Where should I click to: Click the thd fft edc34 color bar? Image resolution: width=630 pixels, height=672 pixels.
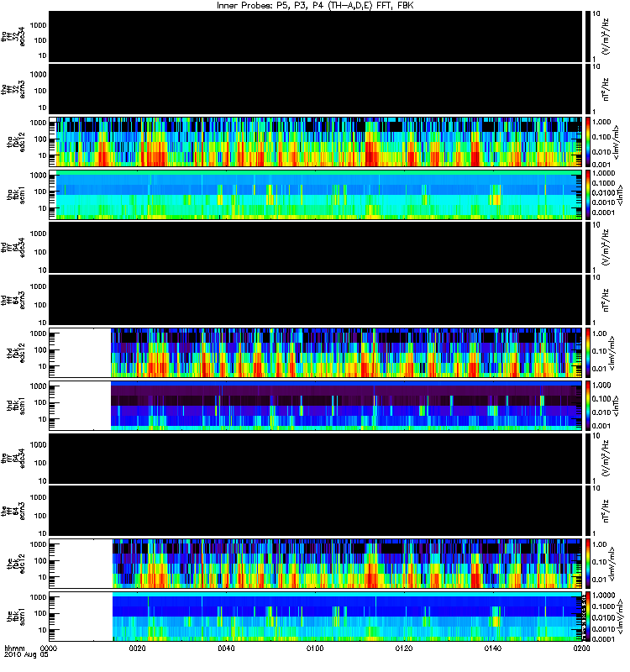(588, 247)
